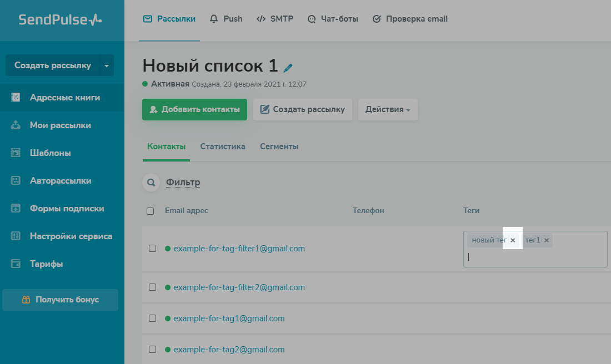Open Настройки сервиса in the sidebar

coord(71,236)
